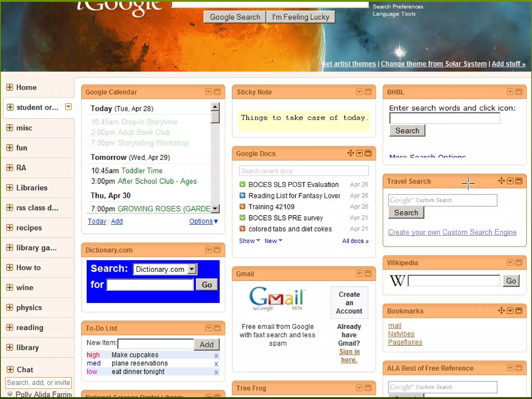Click the maximize icon on Gmail gadget
Viewport: 532px width, 399px height.
(368, 274)
